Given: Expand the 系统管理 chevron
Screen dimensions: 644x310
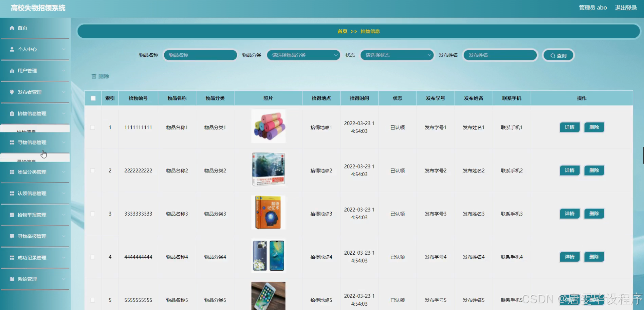Looking at the screenshot, I should pos(63,279).
